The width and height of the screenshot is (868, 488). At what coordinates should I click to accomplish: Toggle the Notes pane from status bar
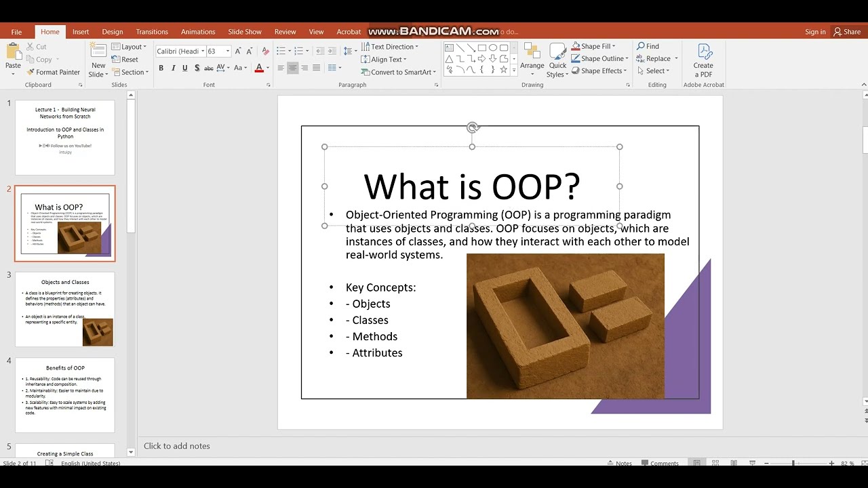click(x=618, y=464)
